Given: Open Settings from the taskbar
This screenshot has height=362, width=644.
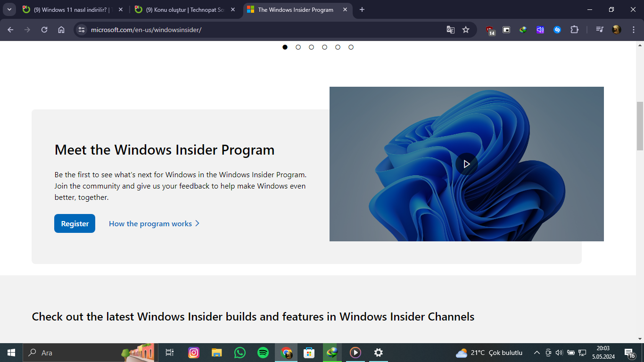Looking at the screenshot, I should [379, 353].
